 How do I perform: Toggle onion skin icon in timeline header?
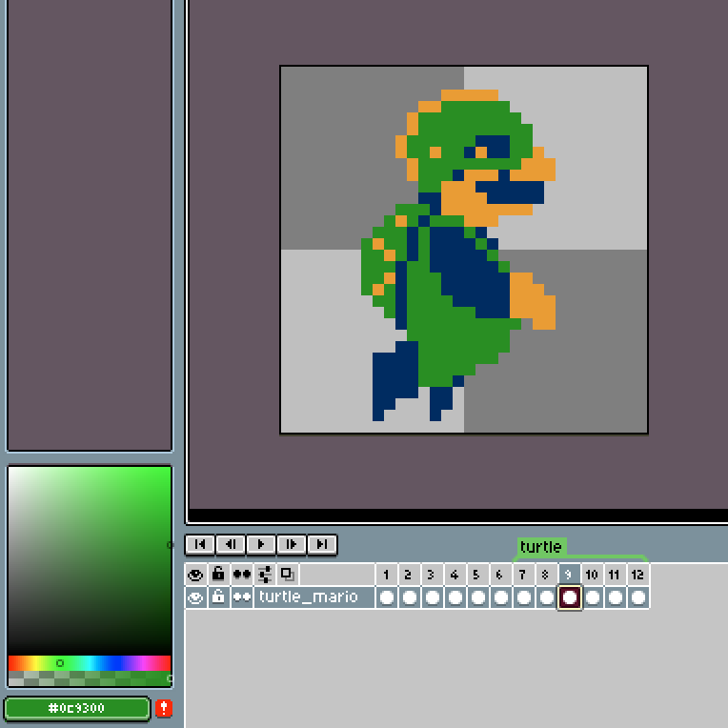[x=288, y=575]
